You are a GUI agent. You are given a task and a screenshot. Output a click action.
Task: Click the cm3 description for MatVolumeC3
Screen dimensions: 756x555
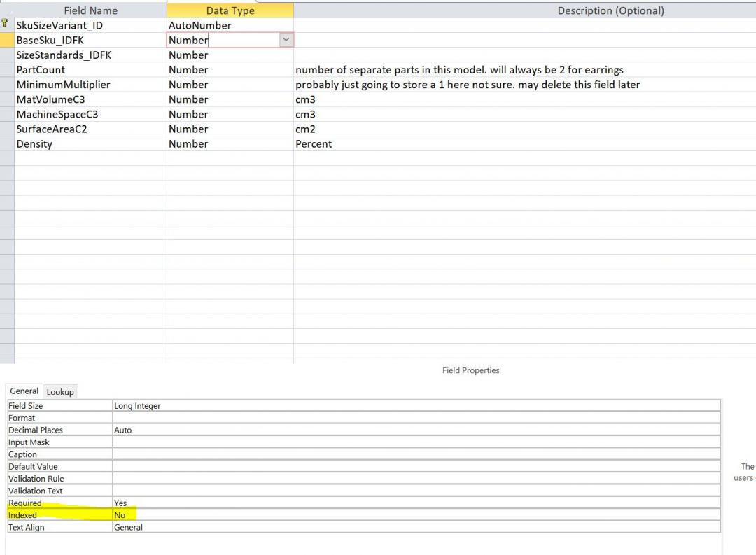306,99
